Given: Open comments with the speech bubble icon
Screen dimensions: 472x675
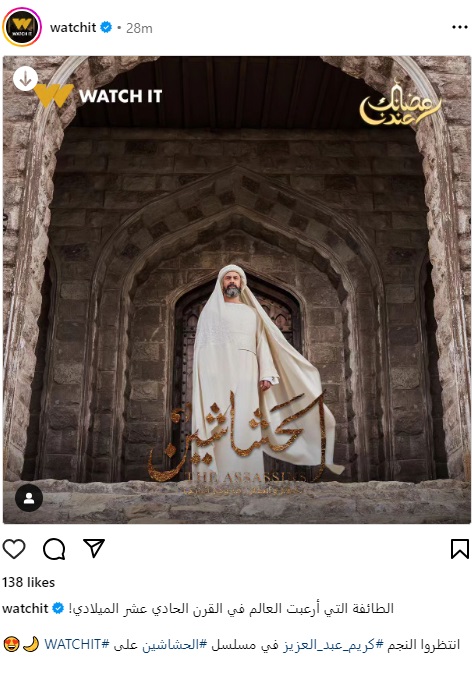Looking at the screenshot, I should tap(54, 549).
